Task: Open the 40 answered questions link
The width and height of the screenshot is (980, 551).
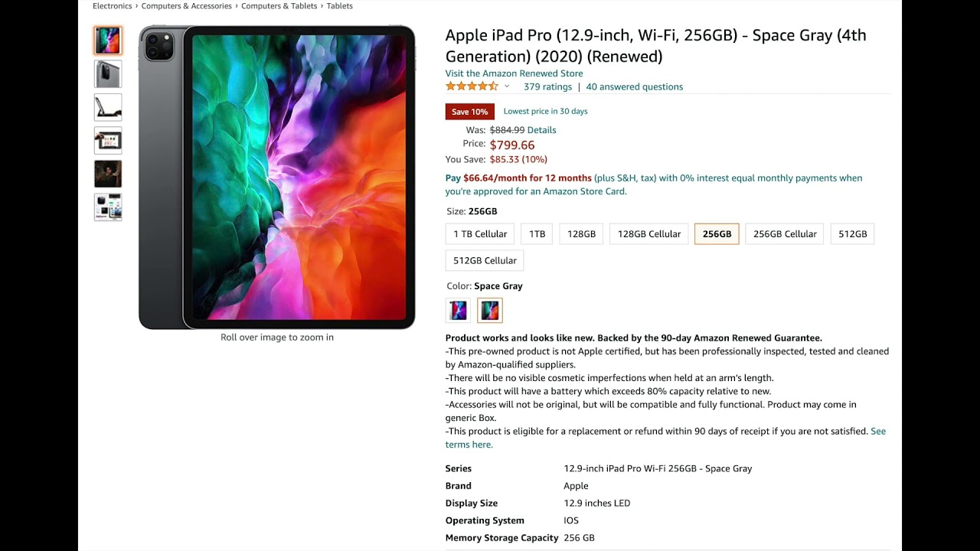Action: [635, 86]
